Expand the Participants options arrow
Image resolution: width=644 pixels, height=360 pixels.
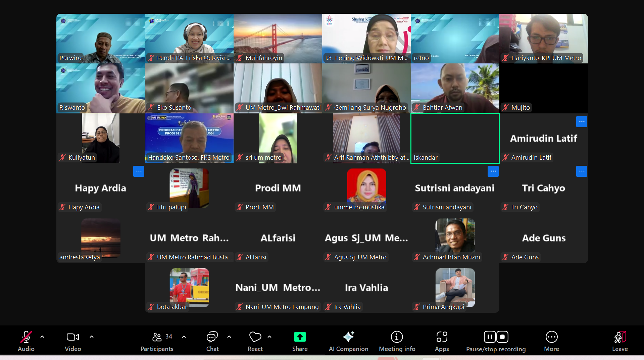(184, 337)
